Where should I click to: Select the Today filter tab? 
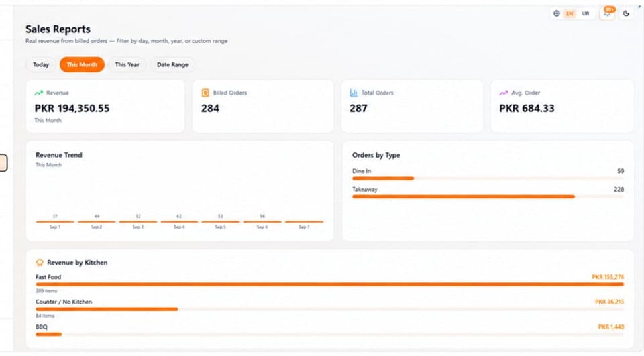(x=41, y=65)
